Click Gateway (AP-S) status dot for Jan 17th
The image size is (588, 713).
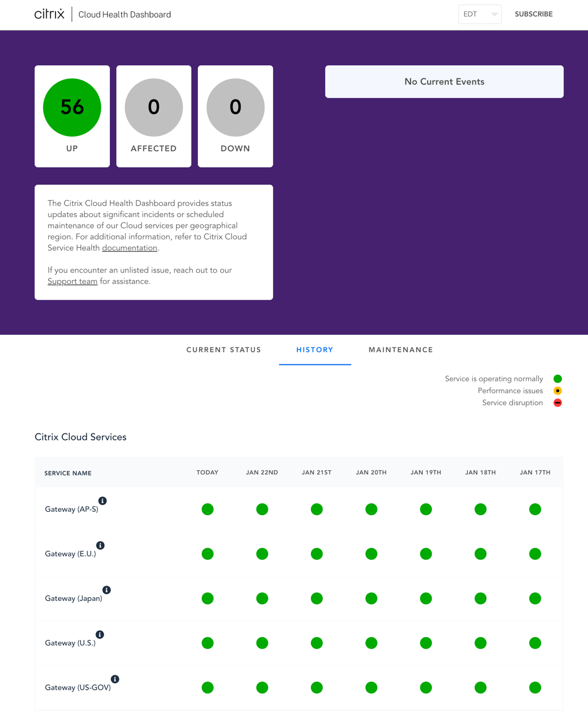(x=535, y=509)
